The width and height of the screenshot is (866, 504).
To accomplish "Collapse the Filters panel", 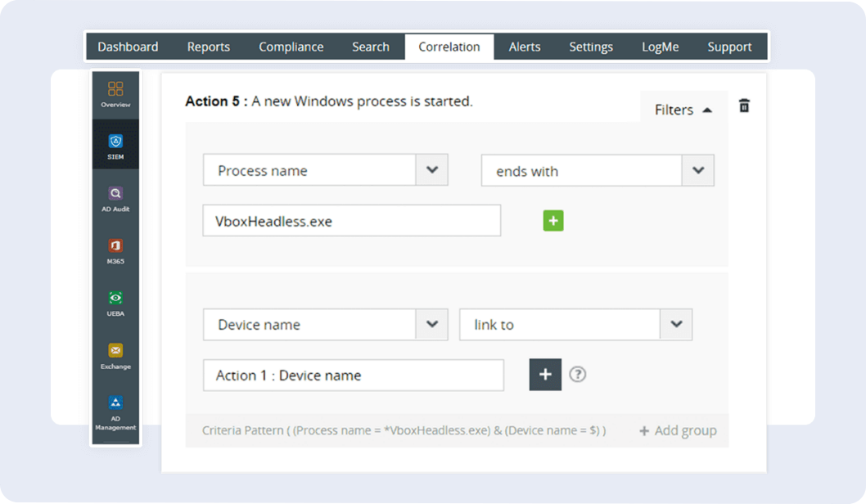I will pos(683,110).
